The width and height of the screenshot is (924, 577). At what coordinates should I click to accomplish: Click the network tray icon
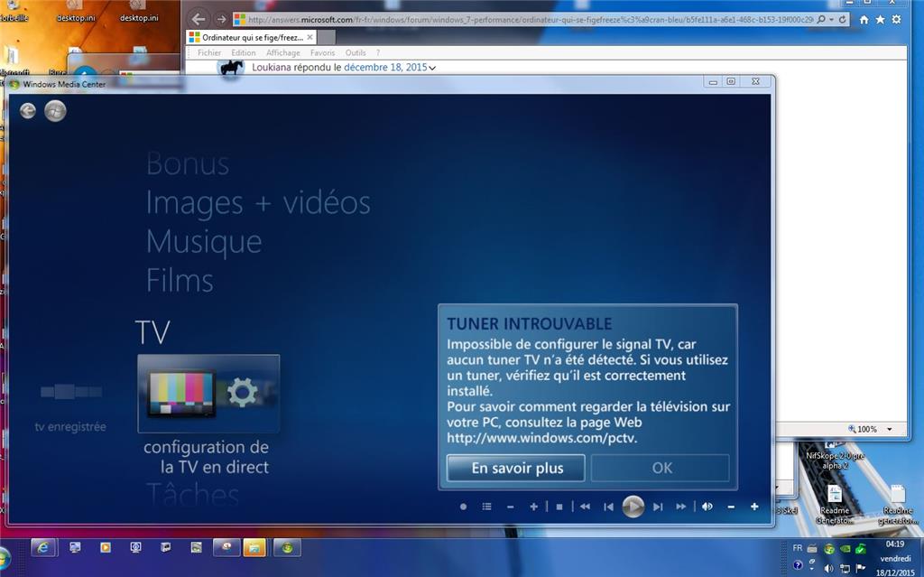845,569
